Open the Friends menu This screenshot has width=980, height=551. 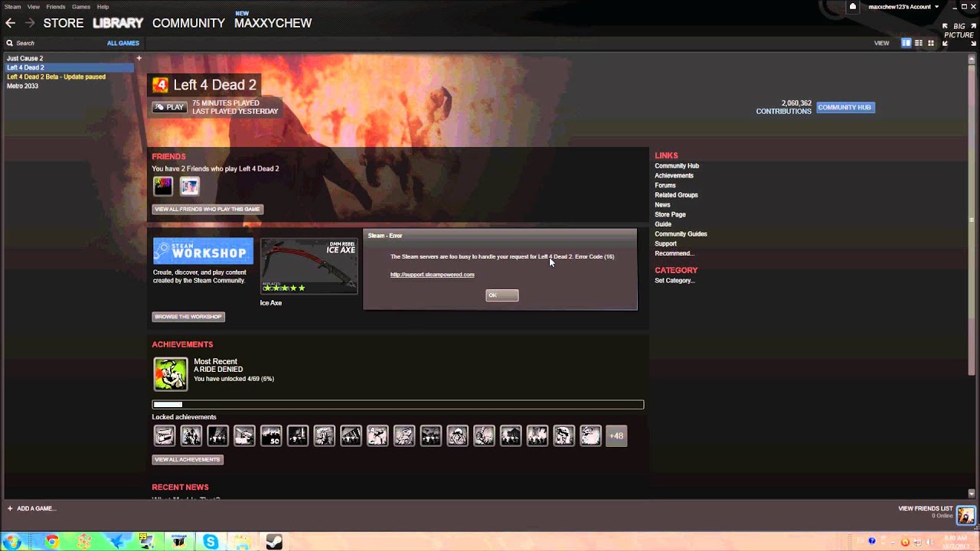coord(56,7)
